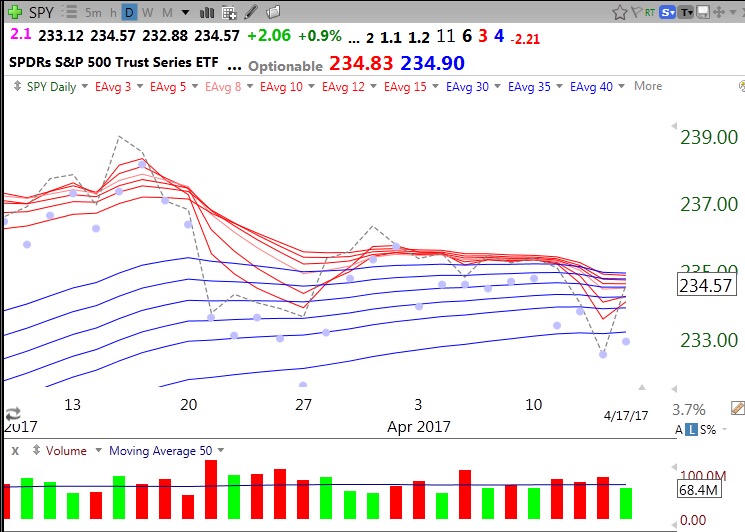This screenshot has width=745, height=532.
Task: Open the blue S dropdown button
Action: coord(668,12)
